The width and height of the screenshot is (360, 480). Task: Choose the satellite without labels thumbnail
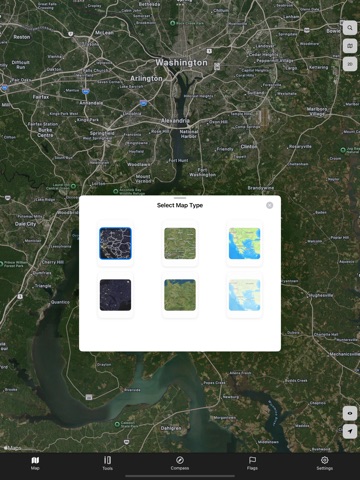point(180,295)
